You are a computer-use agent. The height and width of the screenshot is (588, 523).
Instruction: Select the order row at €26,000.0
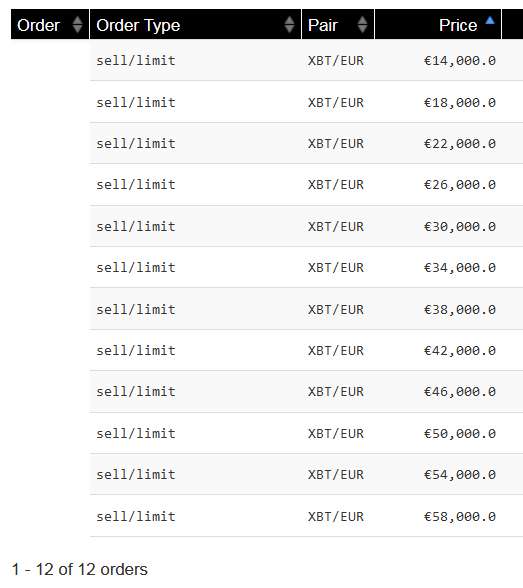point(306,184)
